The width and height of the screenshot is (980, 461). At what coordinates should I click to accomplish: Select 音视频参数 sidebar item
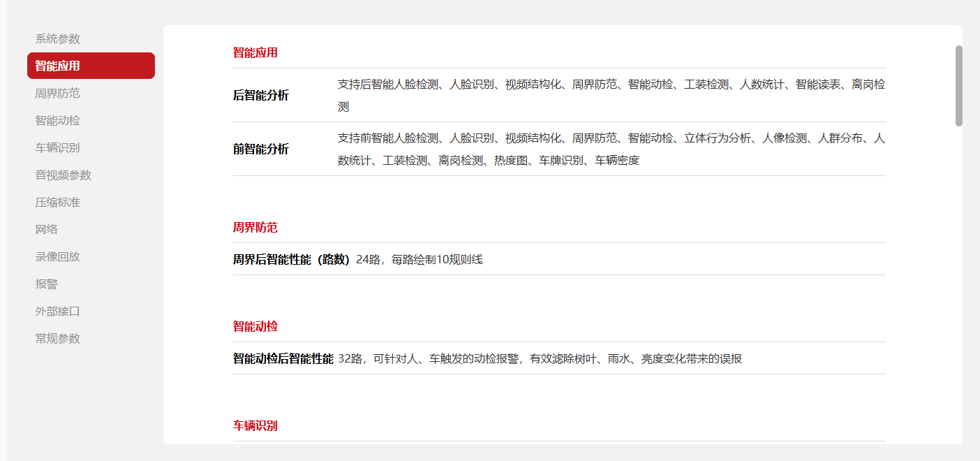[64, 175]
